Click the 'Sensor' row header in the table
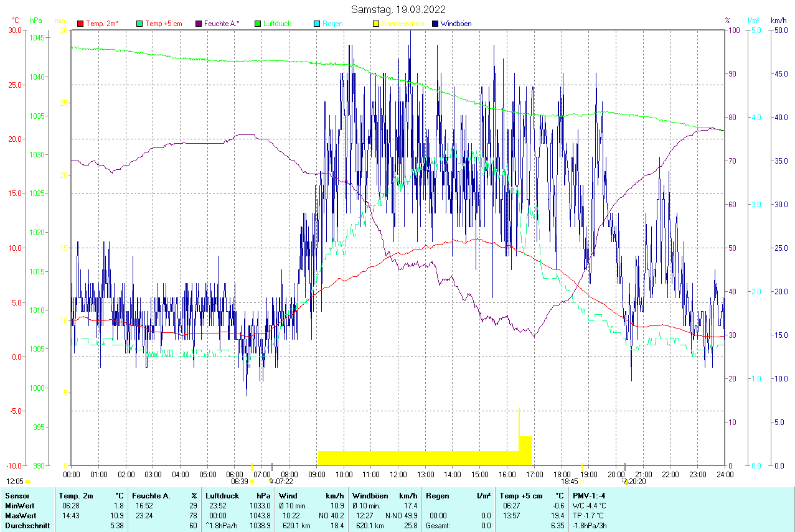795x532 pixels. [17, 496]
